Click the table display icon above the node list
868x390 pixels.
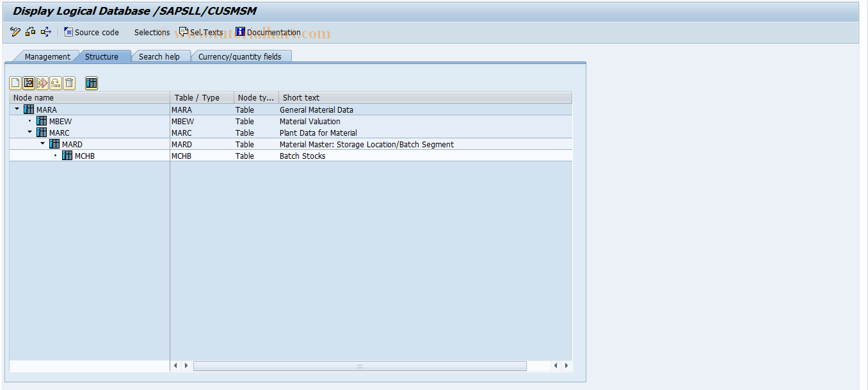(x=91, y=83)
